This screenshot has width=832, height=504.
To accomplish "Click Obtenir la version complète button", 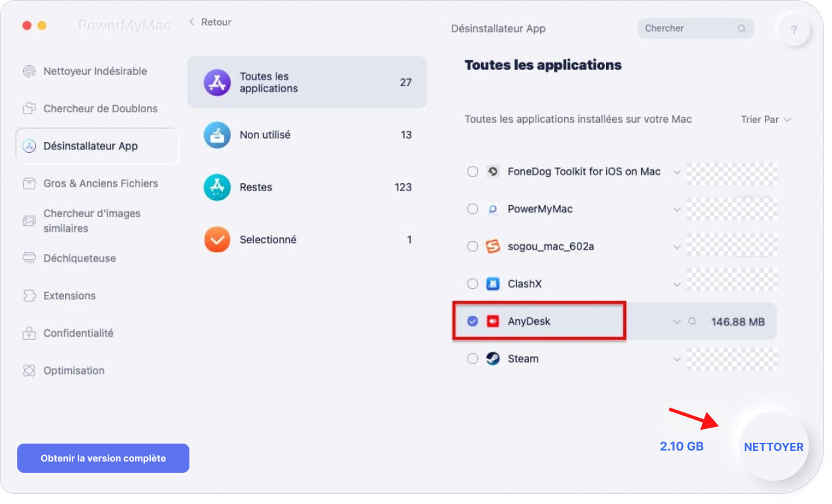I will pyautogui.click(x=103, y=458).
